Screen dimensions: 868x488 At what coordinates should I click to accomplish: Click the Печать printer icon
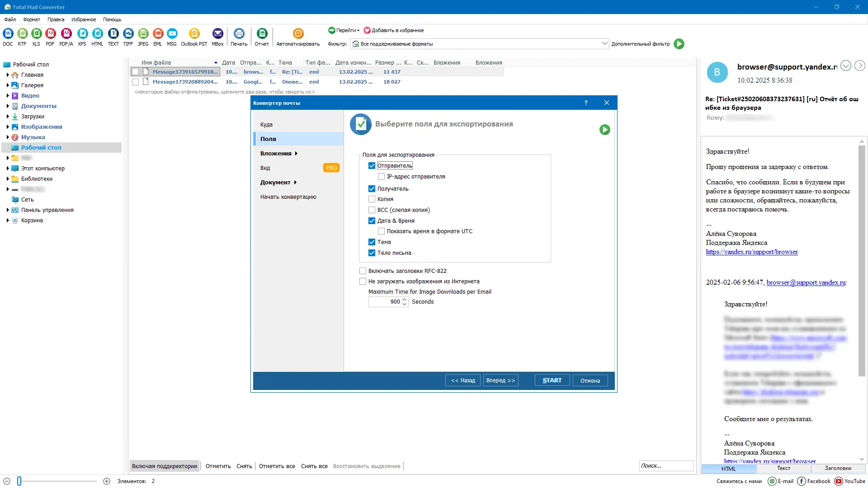[x=239, y=34]
